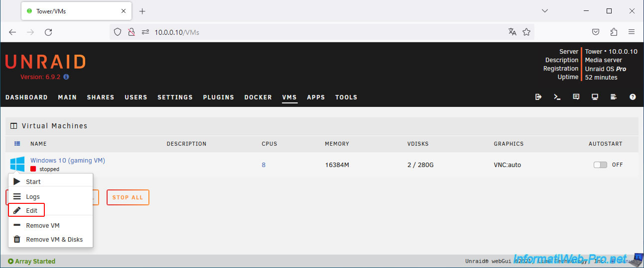Click the version info icon

[x=66, y=77]
